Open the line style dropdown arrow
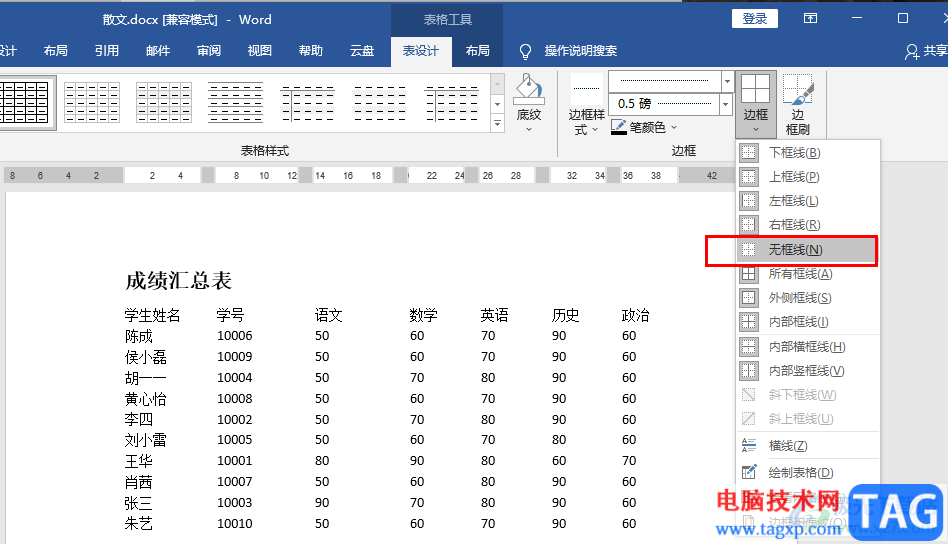Screen dimensions: 948x544 [727, 80]
